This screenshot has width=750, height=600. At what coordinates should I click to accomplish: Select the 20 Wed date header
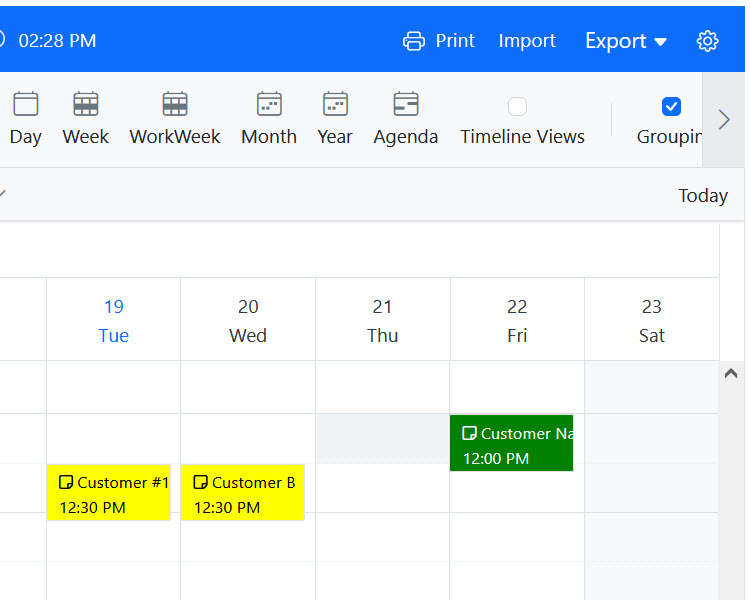[248, 321]
